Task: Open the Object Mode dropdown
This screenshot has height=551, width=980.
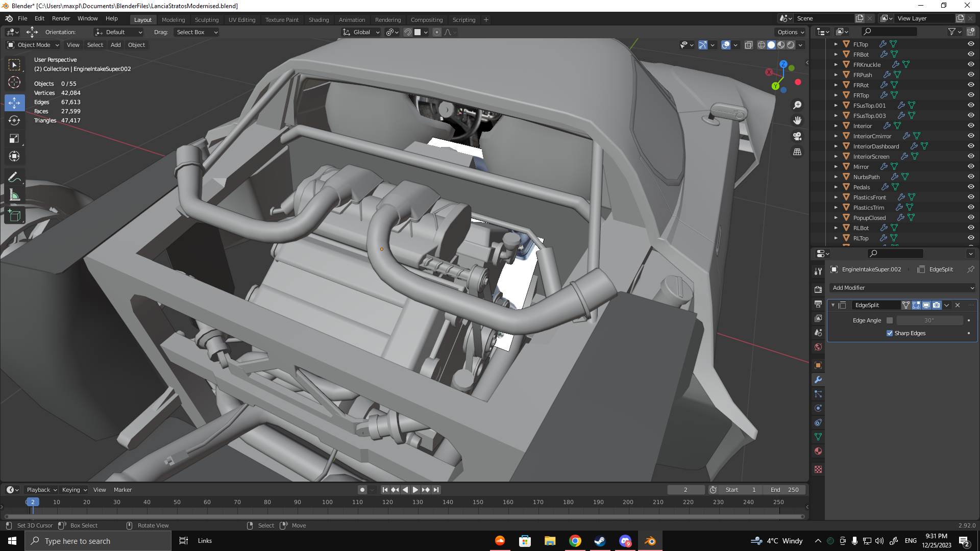Action: tap(33, 45)
